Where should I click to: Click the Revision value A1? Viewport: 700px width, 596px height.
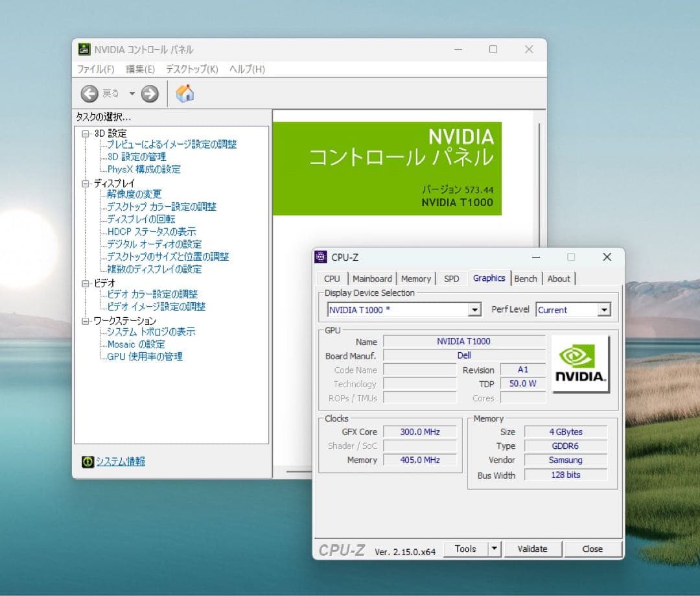click(x=523, y=370)
